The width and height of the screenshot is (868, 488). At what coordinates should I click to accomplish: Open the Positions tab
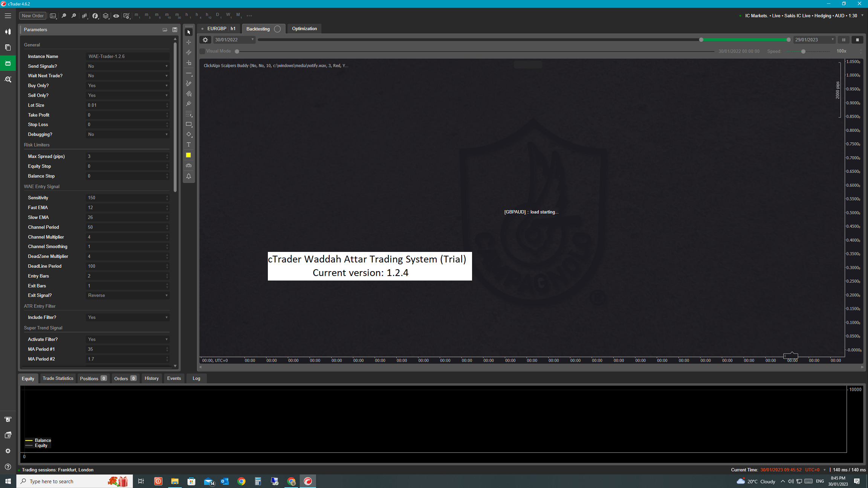tap(93, 378)
